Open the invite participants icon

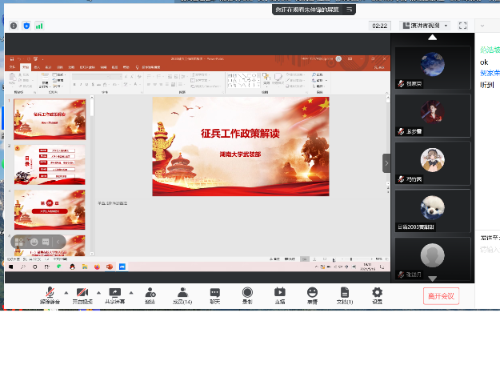coord(150,295)
